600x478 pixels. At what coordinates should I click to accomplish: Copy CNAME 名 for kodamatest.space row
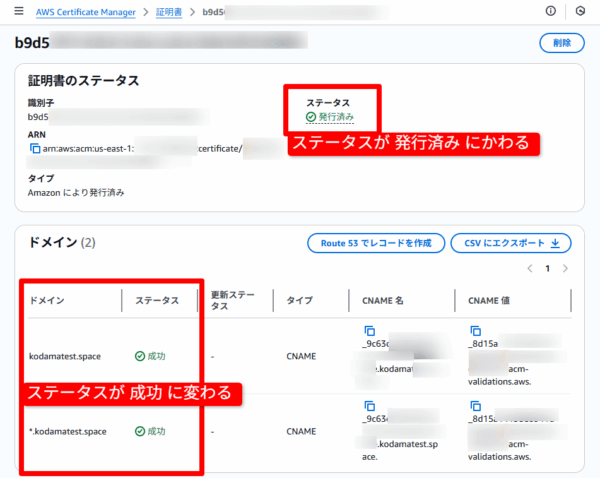click(x=369, y=330)
